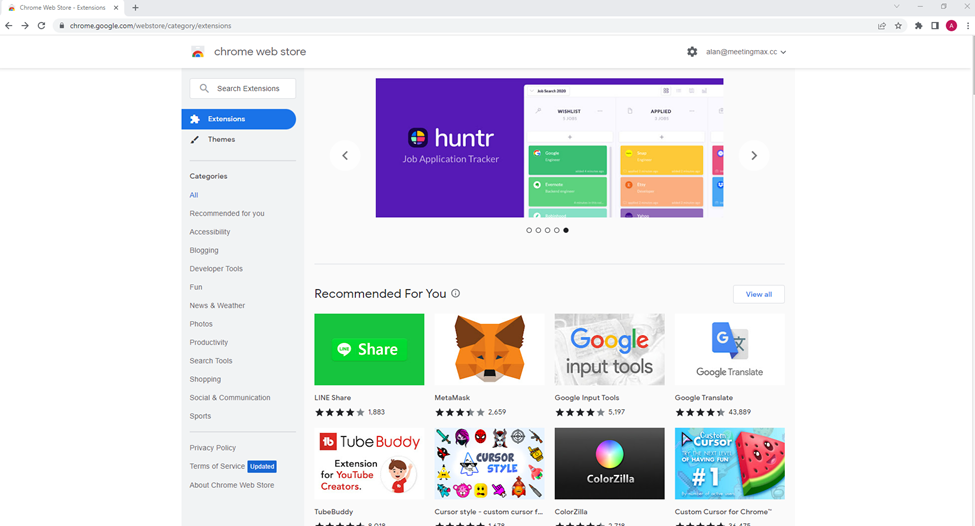The width and height of the screenshot is (975, 526).
Task: Select the Productivity category
Action: (208, 342)
